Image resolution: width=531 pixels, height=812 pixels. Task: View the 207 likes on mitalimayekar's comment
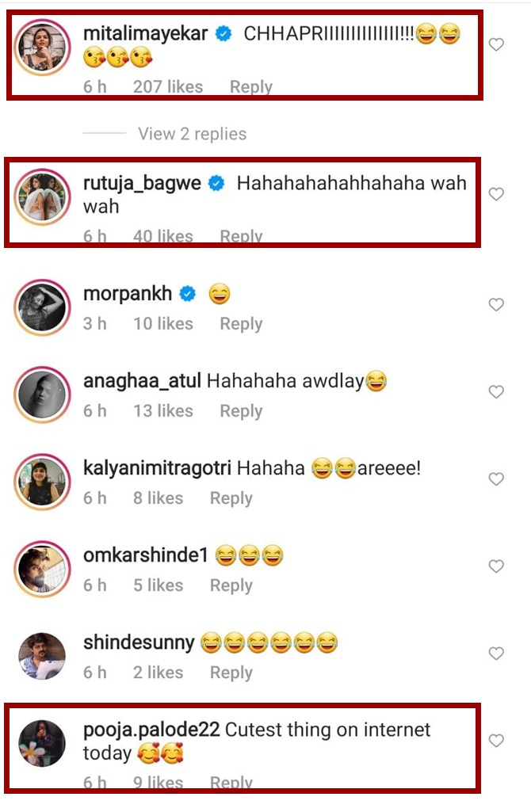tap(168, 87)
